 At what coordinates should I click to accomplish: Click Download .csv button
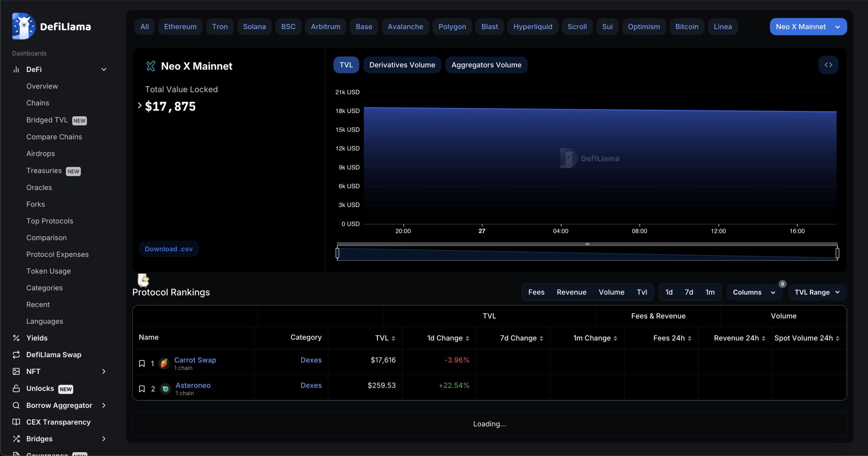tap(169, 249)
